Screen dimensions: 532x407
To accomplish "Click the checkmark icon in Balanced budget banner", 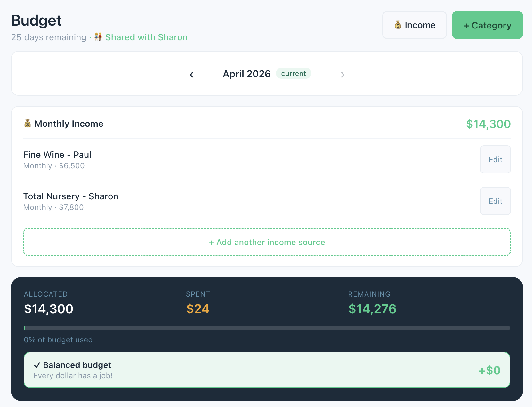I will [37, 365].
